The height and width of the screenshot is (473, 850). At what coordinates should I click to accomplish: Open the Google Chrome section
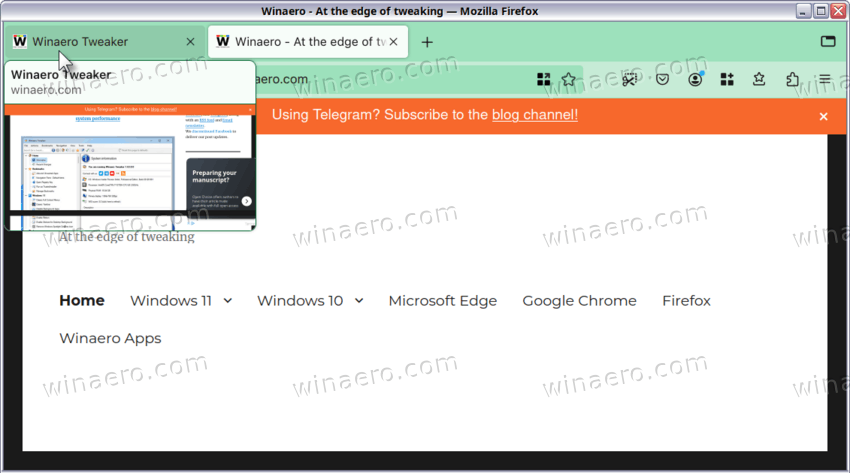579,301
